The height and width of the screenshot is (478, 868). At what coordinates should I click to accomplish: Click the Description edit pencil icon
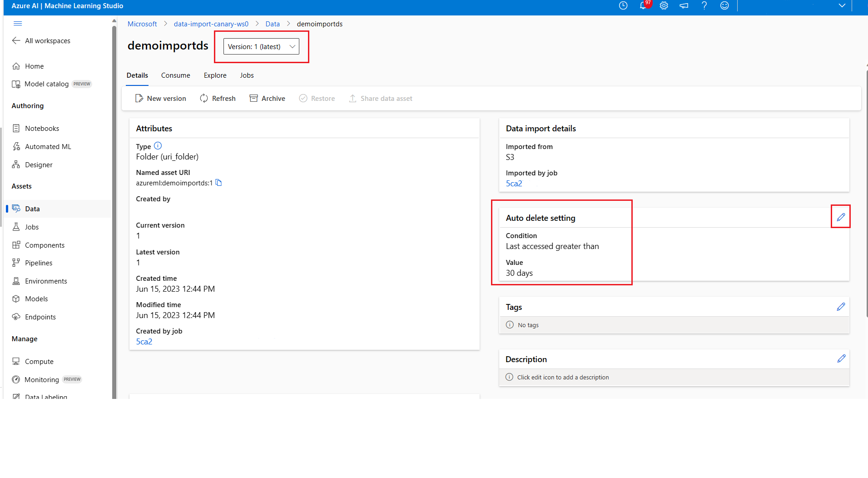tap(841, 359)
